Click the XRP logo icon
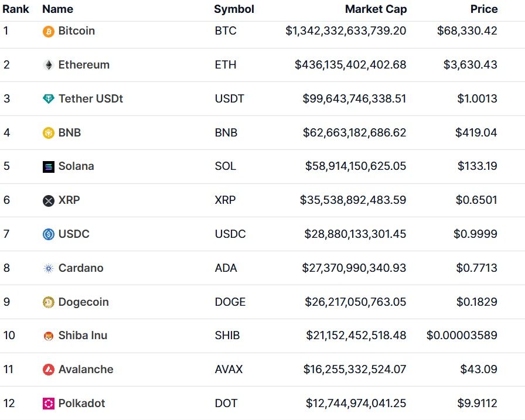This screenshot has height=420, width=525. tap(49, 201)
